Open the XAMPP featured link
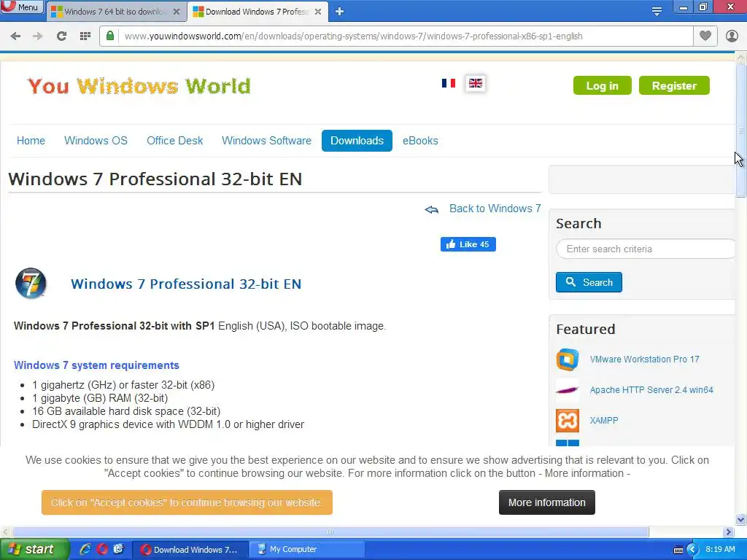747x560 pixels. [604, 421]
